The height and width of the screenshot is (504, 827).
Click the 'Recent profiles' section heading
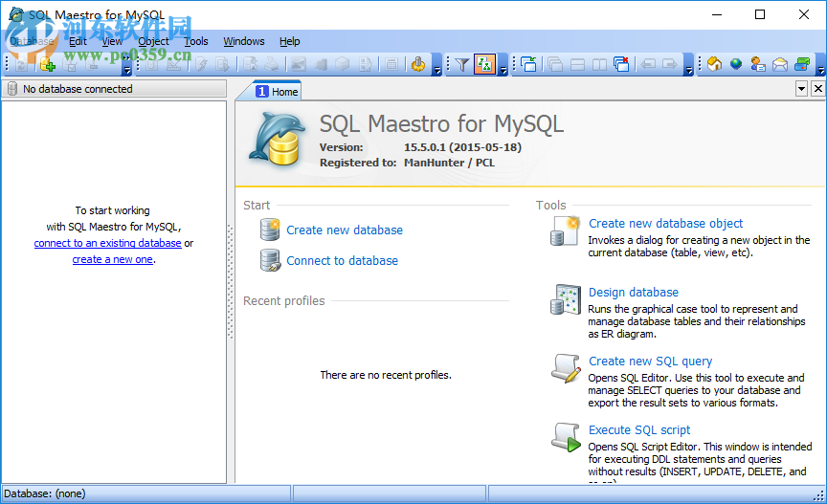pos(283,300)
